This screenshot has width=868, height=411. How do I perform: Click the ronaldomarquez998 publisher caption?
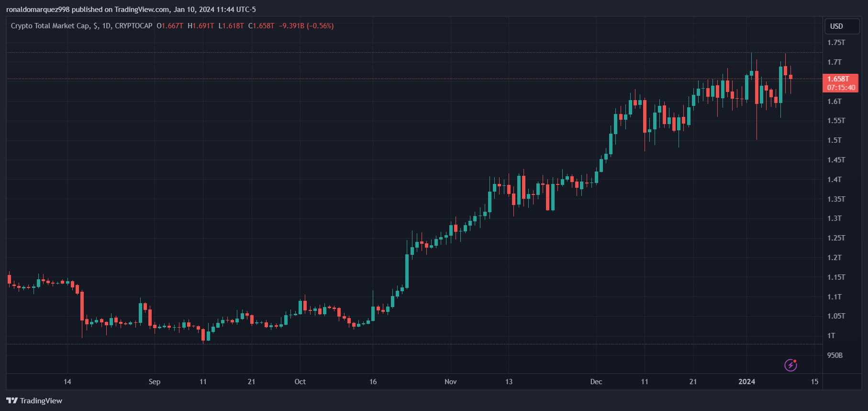tap(131, 10)
